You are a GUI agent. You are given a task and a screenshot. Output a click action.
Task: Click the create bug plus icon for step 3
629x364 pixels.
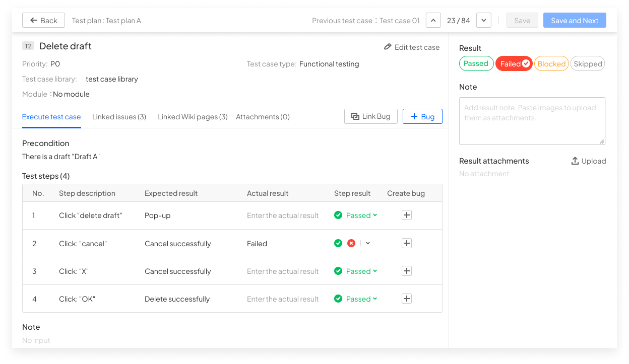(x=407, y=271)
